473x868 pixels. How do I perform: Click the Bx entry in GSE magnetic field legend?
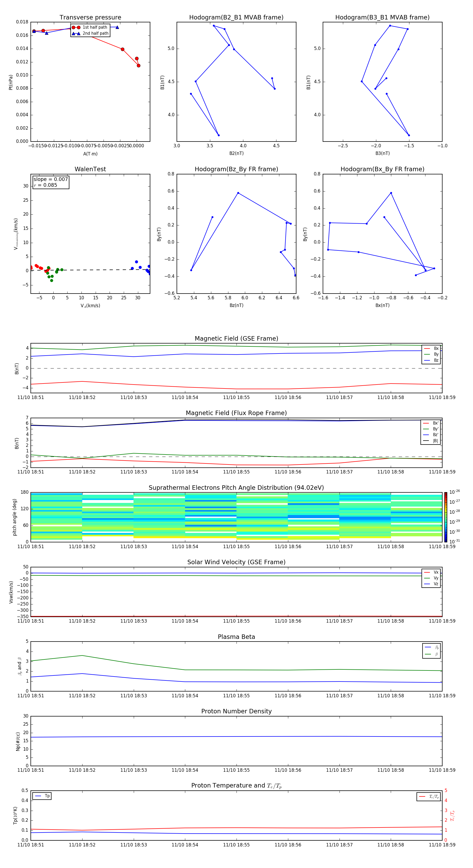tap(431, 349)
